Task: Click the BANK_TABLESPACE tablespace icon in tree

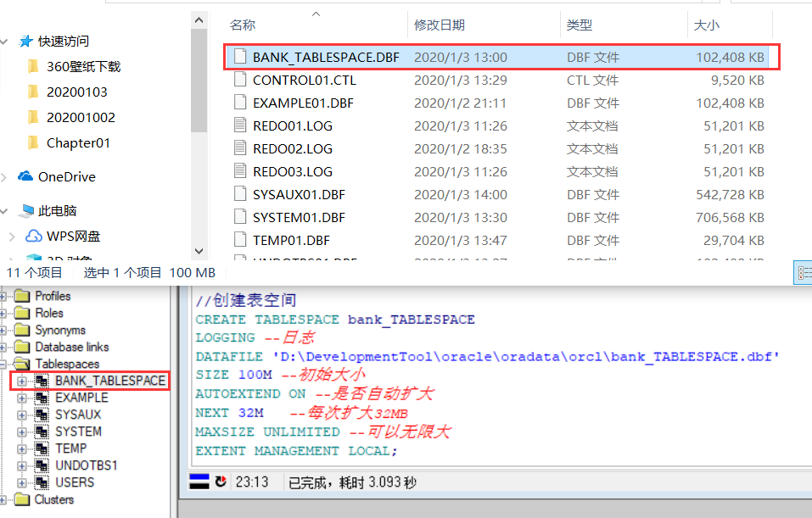Action: click(42, 381)
